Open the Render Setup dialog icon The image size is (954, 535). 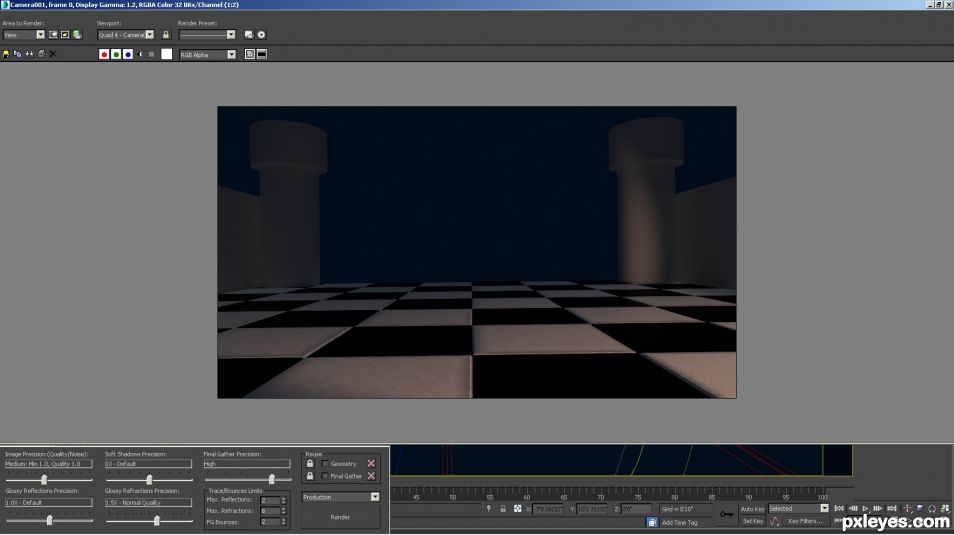coord(249,35)
